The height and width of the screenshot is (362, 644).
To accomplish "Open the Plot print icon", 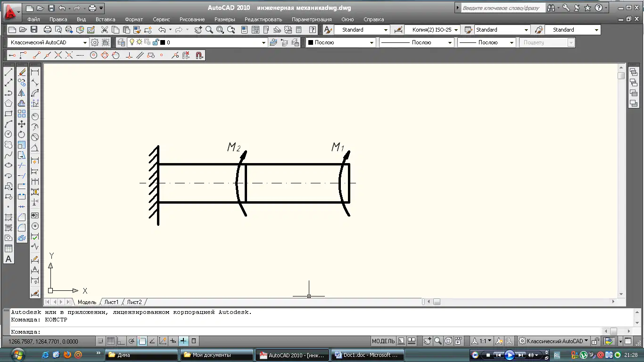I will [48, 30].
